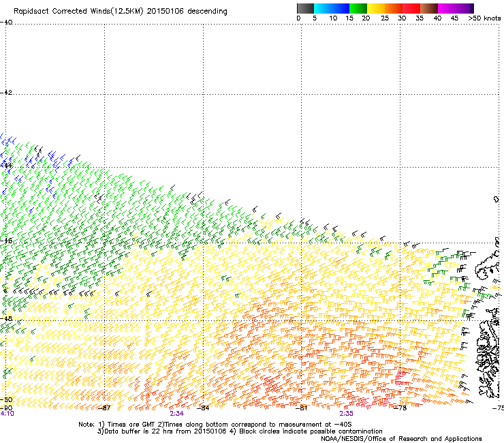Image resolution: width=504 pixels, height=443 pixels.
Task: Click the -81 longitude label
Action: (301, 408)
